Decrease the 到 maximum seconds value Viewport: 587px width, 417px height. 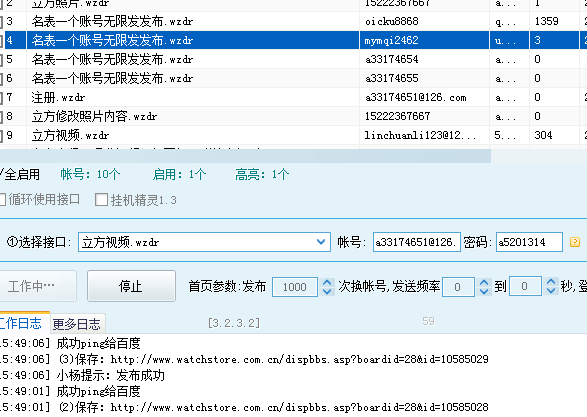[x=551, y=291]
